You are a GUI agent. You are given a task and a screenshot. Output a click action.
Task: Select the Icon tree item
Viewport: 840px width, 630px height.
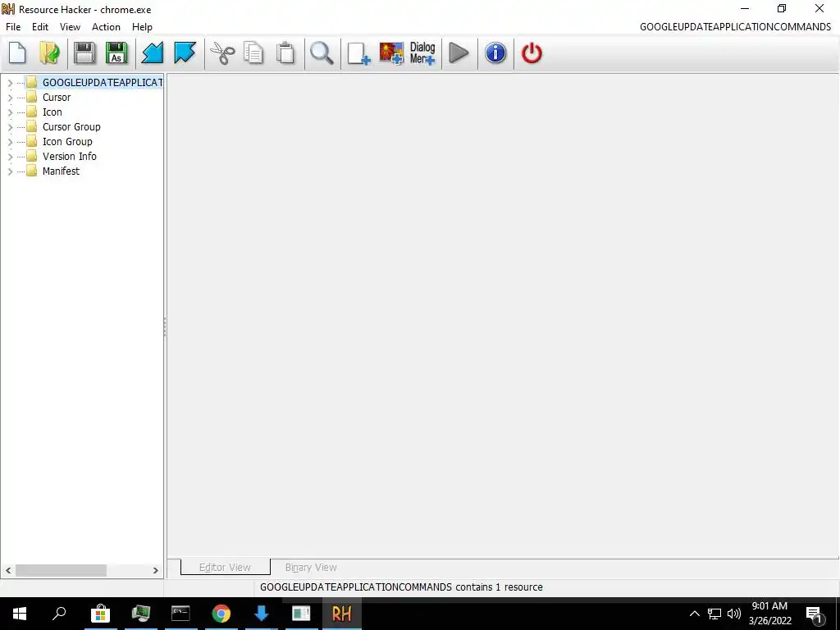click(x=52, y=112)
